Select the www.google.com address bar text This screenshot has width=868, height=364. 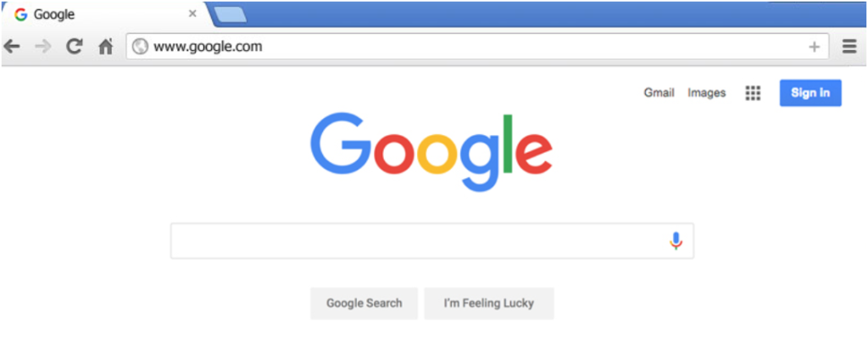coord(208,47)
